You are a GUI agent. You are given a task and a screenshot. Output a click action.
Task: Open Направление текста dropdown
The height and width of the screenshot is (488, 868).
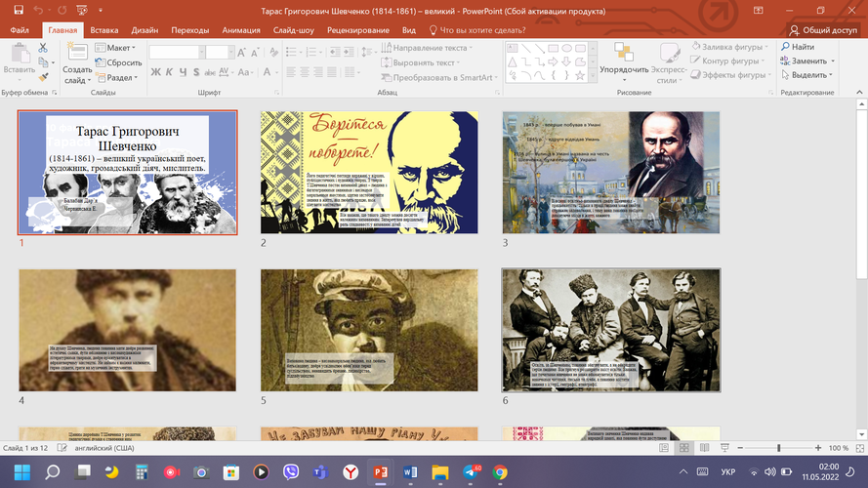pyautogui.click(x=428, y=48)
